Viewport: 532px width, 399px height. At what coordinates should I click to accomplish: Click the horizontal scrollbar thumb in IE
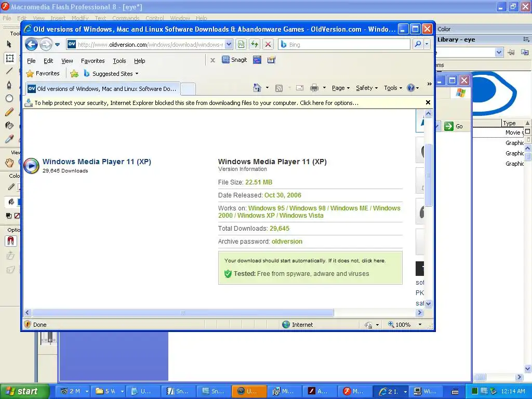[183, 312]
